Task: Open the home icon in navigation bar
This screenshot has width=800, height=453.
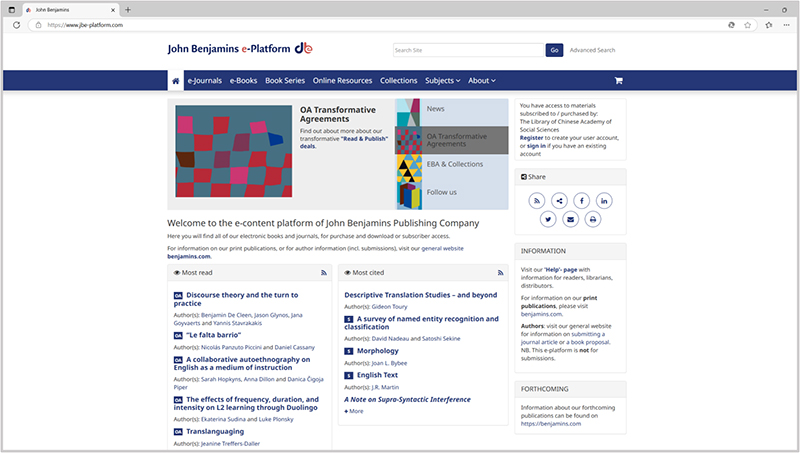Action: pos(176,81)
